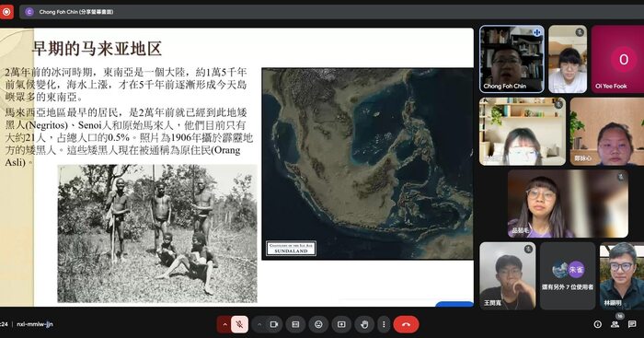Image resolution: width=644 pixels, height=338 pixels.
Task: Turn on captions
Action: click(x=295, y=324)
